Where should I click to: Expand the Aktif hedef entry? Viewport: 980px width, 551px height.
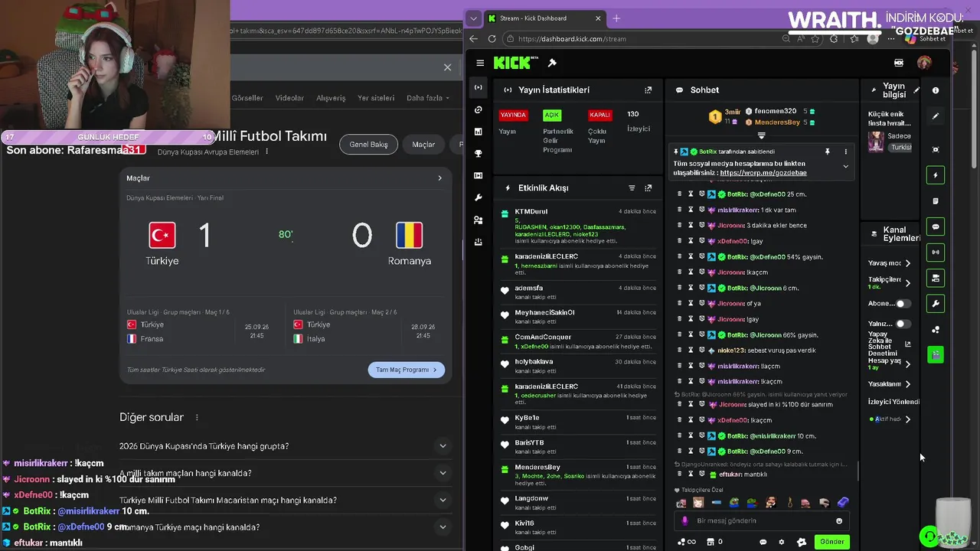pyautogui.click(x=908, y=419)
